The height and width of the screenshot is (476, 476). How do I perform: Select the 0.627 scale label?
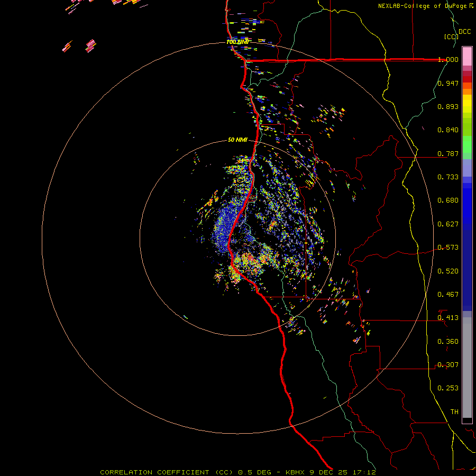pyautogui.click(x=448, y=224)
